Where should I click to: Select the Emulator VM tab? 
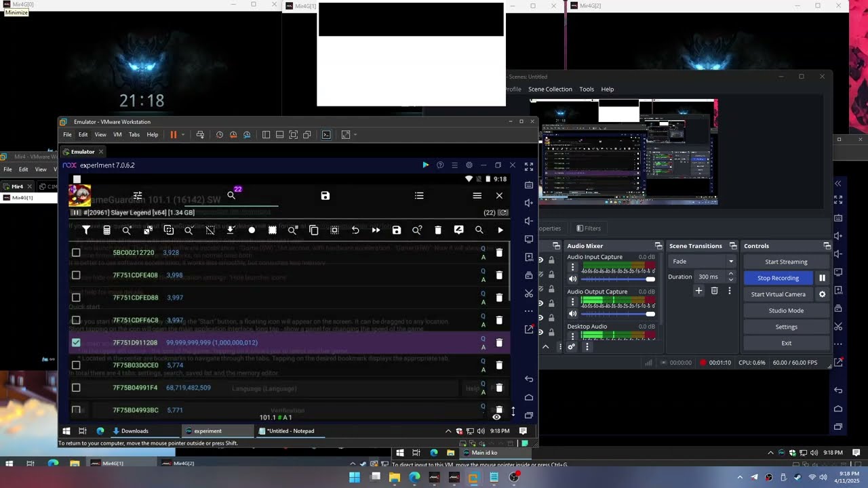click(x=83, y=152)
